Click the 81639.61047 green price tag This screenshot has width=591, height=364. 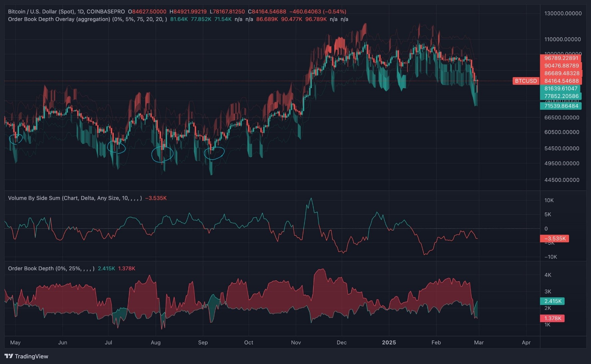[x=560, y=88]
